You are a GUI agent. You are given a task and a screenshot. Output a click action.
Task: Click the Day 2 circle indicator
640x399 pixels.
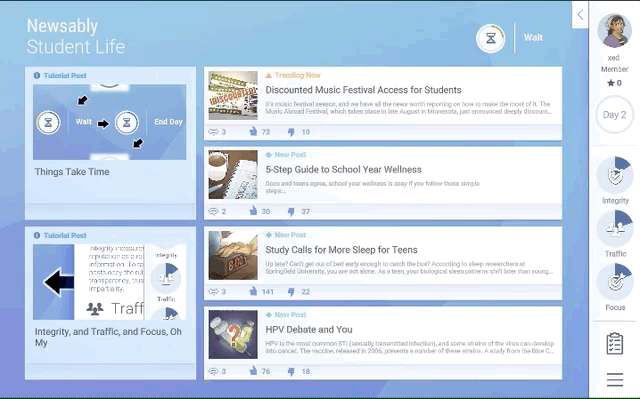[614, 115]
